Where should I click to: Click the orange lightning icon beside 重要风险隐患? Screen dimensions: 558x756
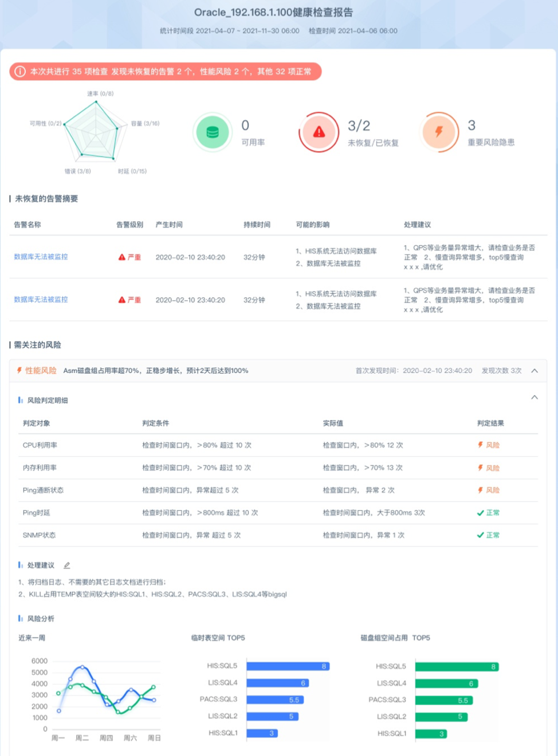438,131
